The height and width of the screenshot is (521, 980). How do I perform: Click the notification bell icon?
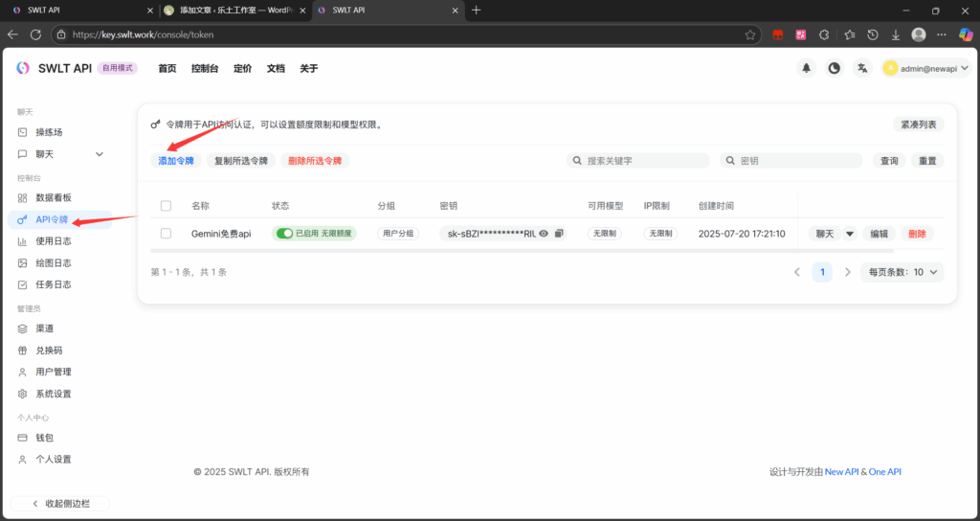point(807,68)
